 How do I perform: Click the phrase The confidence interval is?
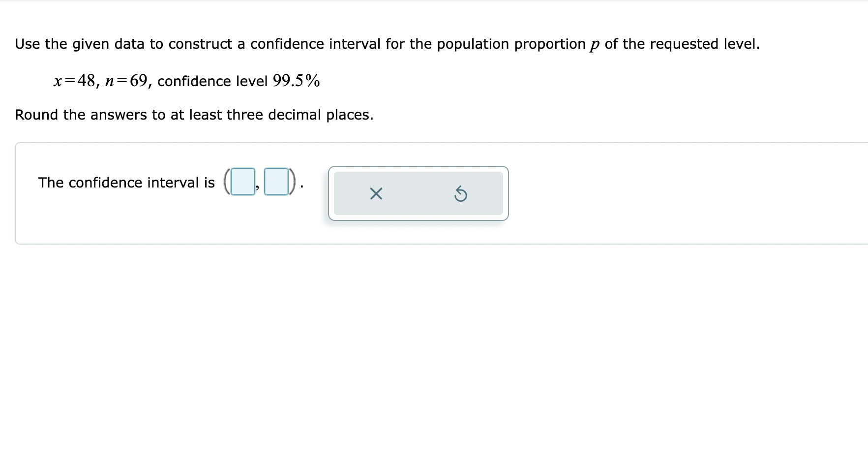click(127, 183)
